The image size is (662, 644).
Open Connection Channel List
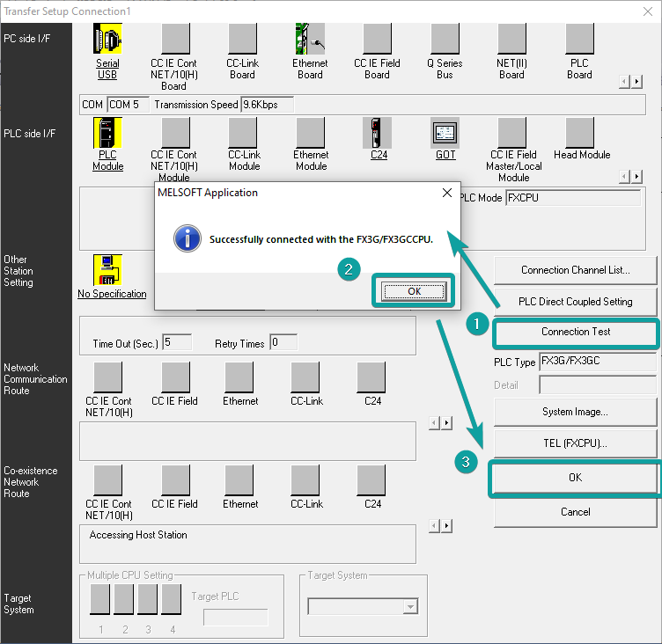[x=576, y=270]
